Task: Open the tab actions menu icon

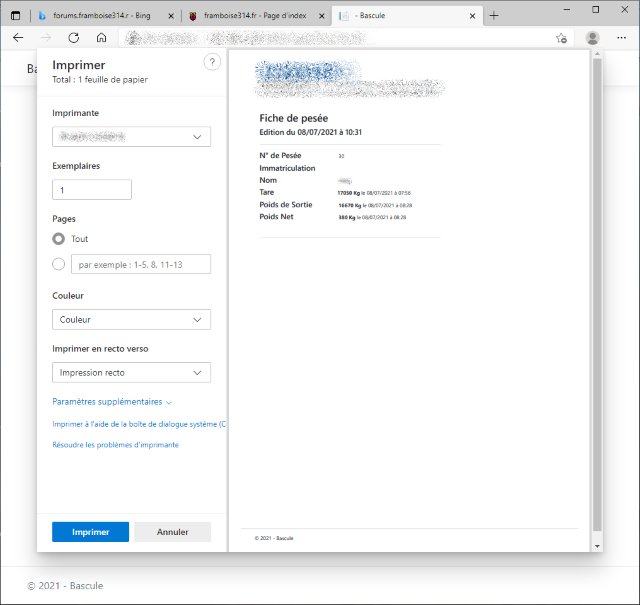Action: (15, 15)
